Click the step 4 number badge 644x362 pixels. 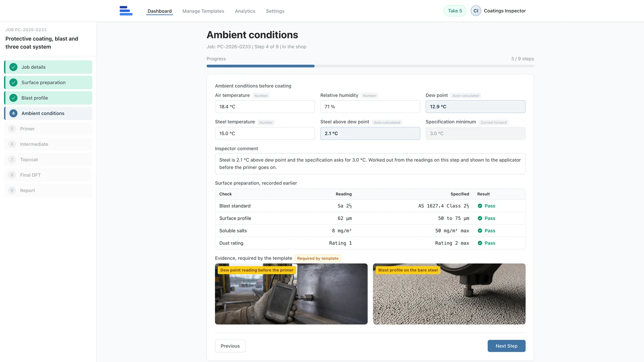pos(13,113)
